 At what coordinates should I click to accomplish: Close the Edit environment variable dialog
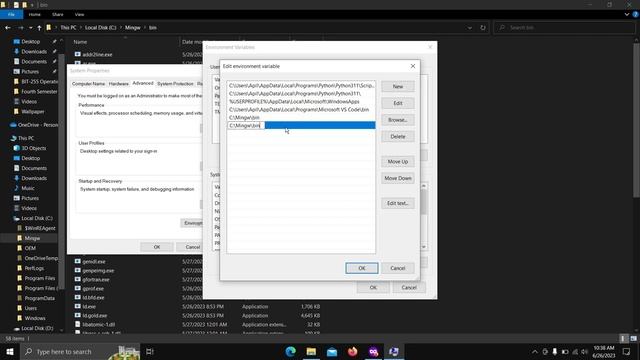click(x=413, y=66)
